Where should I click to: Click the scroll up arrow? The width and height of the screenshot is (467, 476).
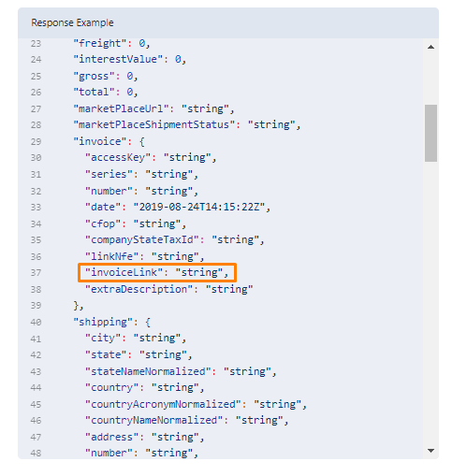pyautogui.click(x=431, y=47)
